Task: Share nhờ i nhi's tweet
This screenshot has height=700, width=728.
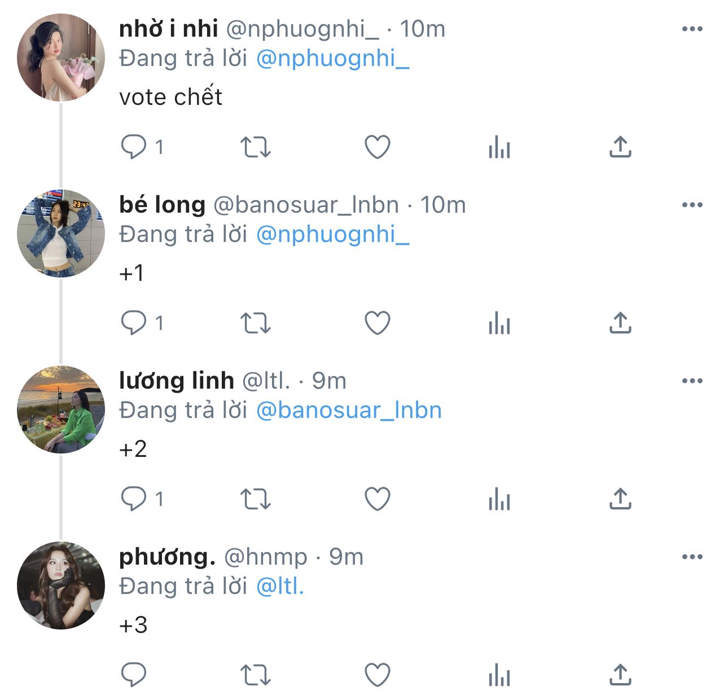Action: 620,147
